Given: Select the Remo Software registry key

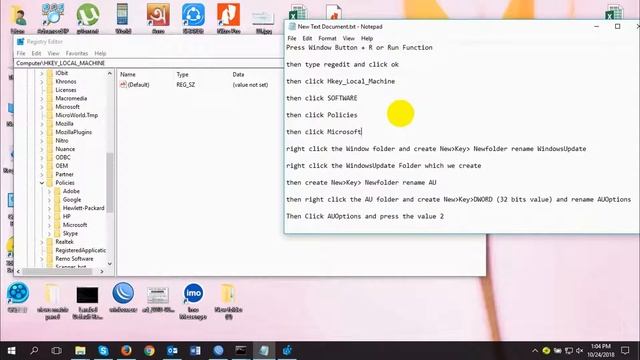Looking at the screenshot, I should click(74, 259).
